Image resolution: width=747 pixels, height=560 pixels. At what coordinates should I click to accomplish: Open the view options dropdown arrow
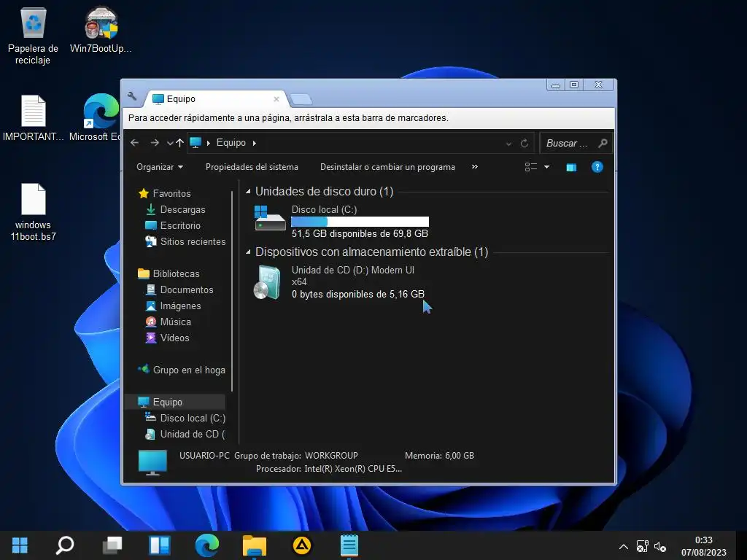(x=547, y=167)
